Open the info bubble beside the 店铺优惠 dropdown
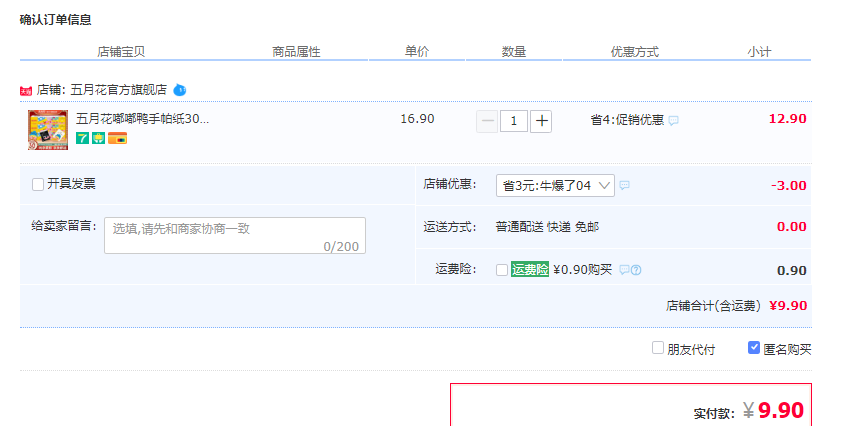 pyautogui.click(x=624, y=185)
